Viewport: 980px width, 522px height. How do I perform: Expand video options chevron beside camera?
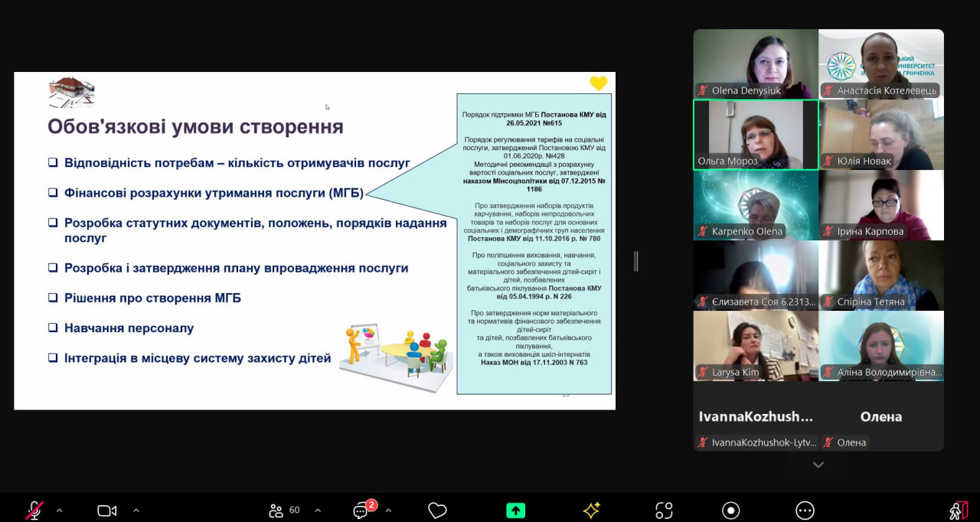point(136,511)
